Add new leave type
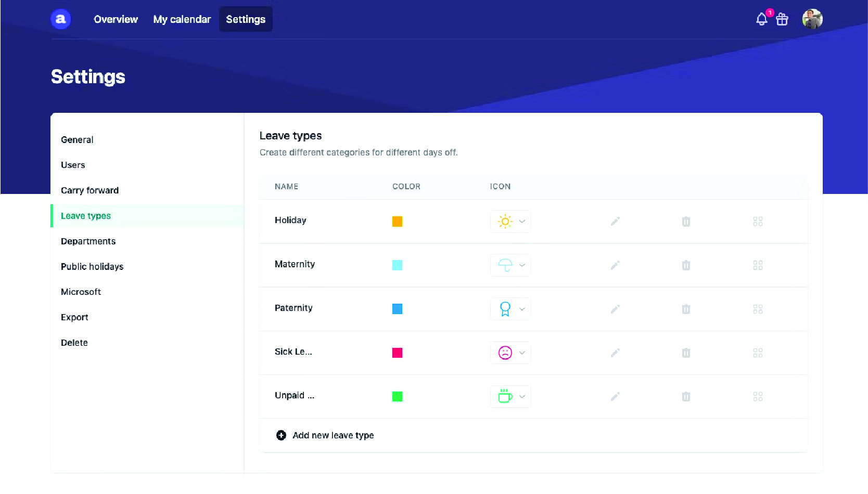868x494 pixels. pos(324,435)
